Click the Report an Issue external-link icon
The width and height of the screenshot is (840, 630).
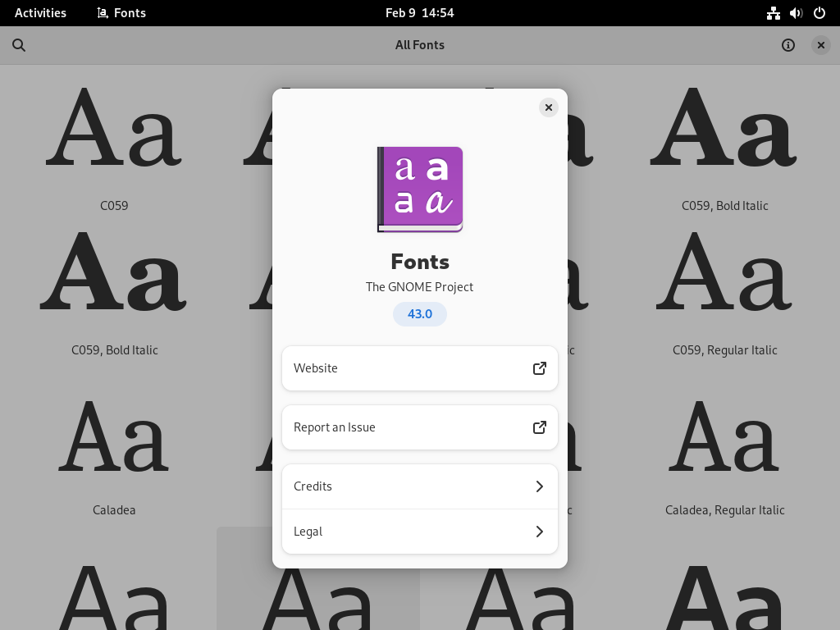(x=540, y=427)
